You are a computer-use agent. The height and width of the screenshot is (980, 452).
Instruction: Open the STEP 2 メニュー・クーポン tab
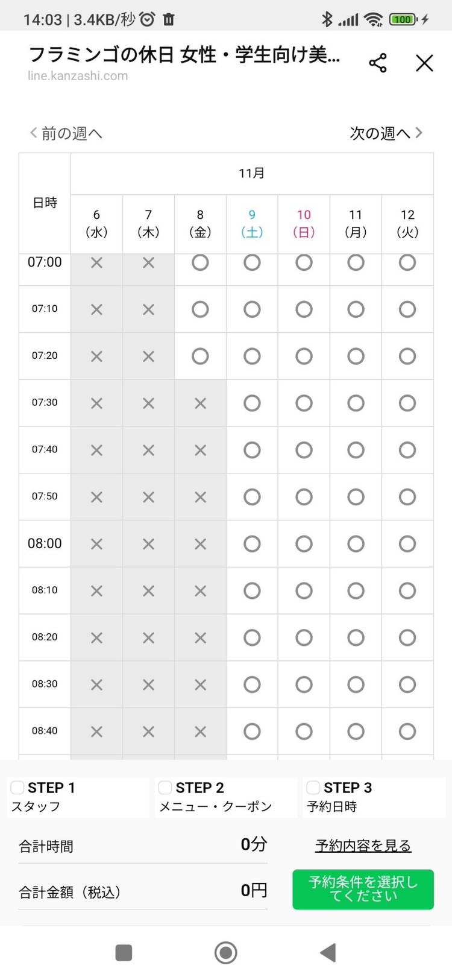point(227,797)
